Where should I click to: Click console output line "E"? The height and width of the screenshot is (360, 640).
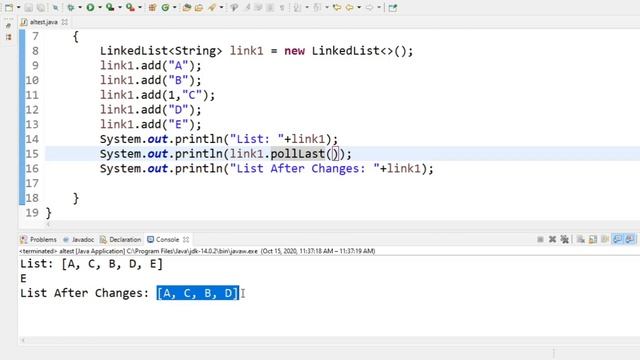click(23, 278)
